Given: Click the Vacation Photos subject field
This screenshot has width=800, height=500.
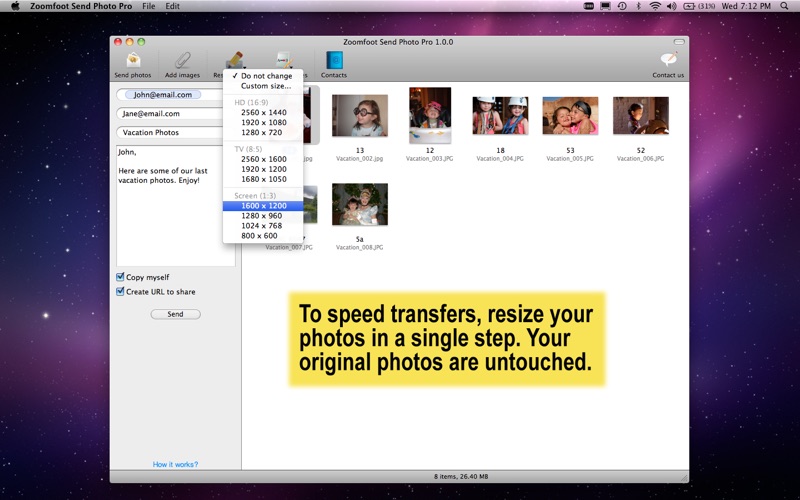Looking at the screenshot, I should point(170,132).
